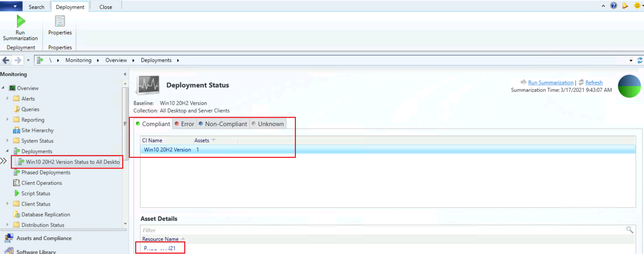This screenshot has height=254, width=644.
Task: Select the Deployment ribbon tab
Action: point(70,7)
